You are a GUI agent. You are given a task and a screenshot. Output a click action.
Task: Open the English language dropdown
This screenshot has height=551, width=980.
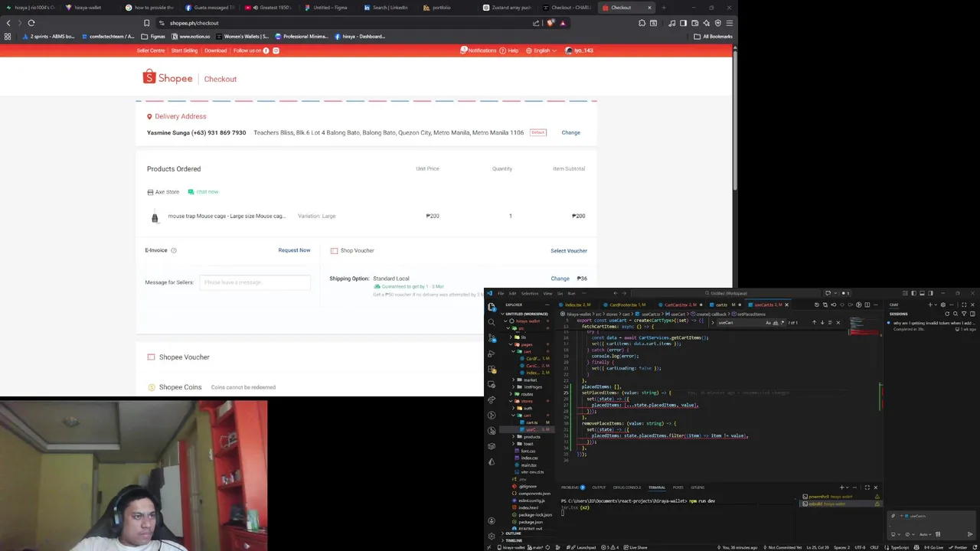pyautogui.click(x=542, y=51)
